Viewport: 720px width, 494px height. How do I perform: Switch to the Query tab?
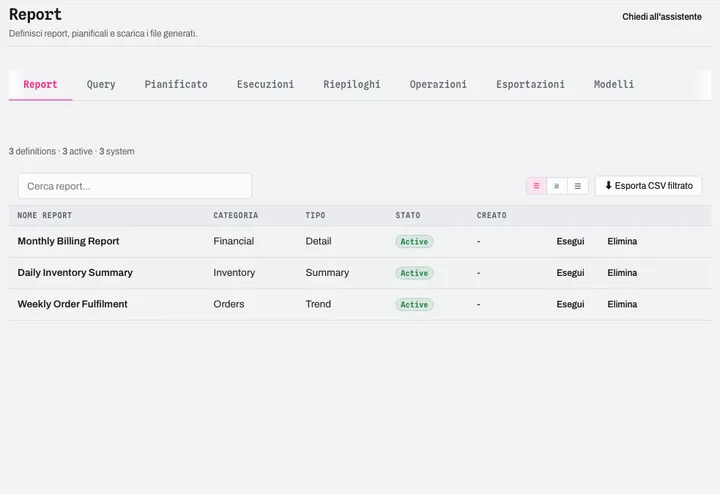pyautogui.click(x=101, y=84)
